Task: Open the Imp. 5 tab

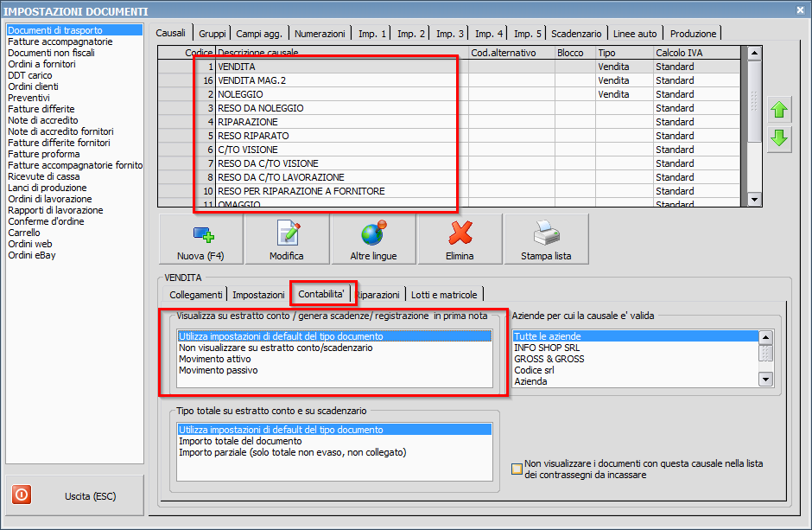Action: click(x=527, y=34)
